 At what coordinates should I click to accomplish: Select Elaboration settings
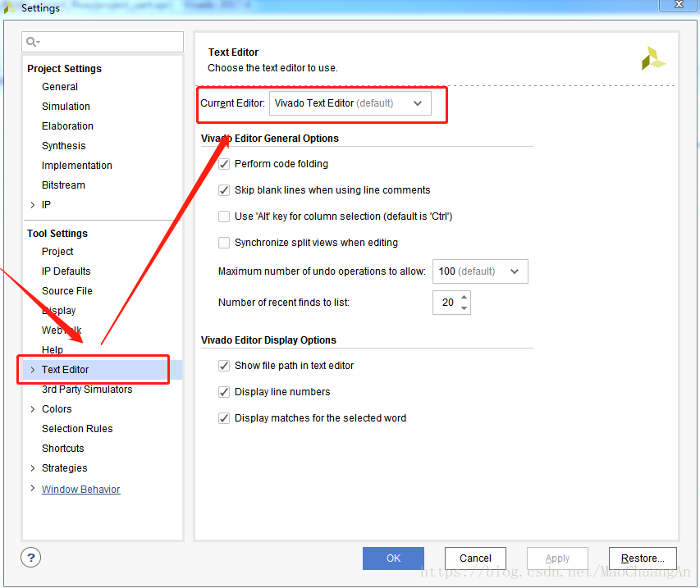(67, 126)
